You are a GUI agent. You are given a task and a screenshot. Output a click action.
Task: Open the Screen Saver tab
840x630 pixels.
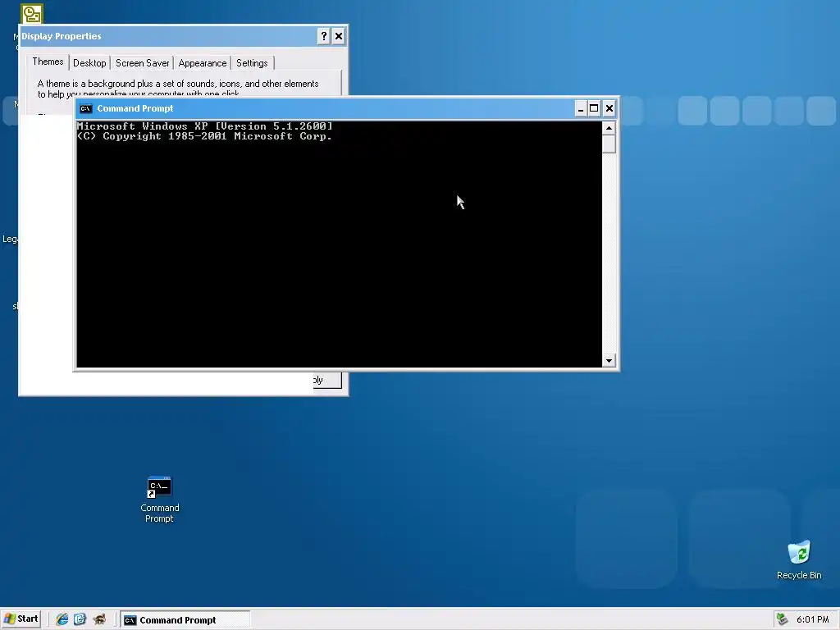(x=142, y=63)
